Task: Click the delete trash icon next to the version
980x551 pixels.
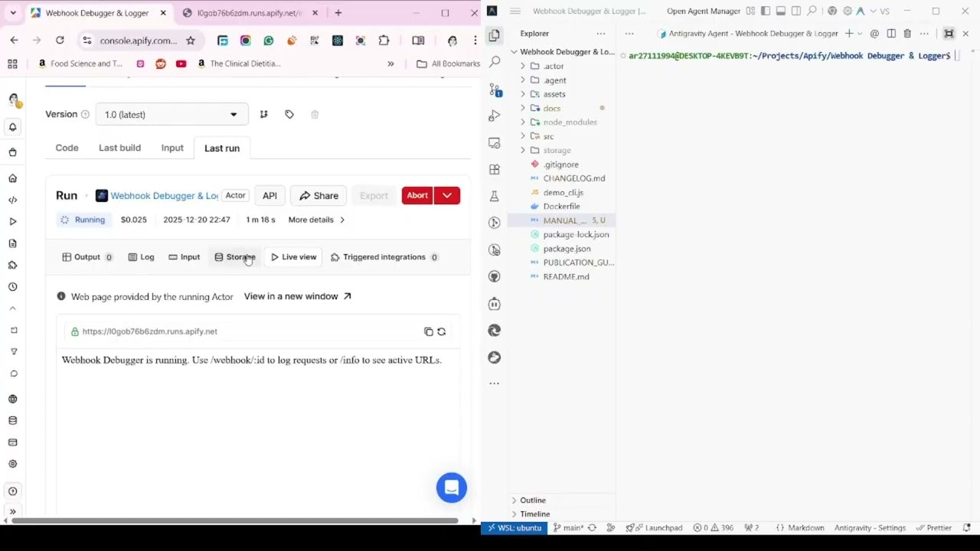Action: tap(314, 114)
